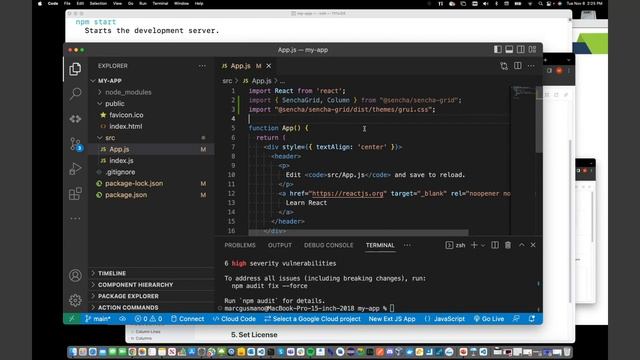
Task: Click Select a Google Cloud project
Action: (312, 319)
